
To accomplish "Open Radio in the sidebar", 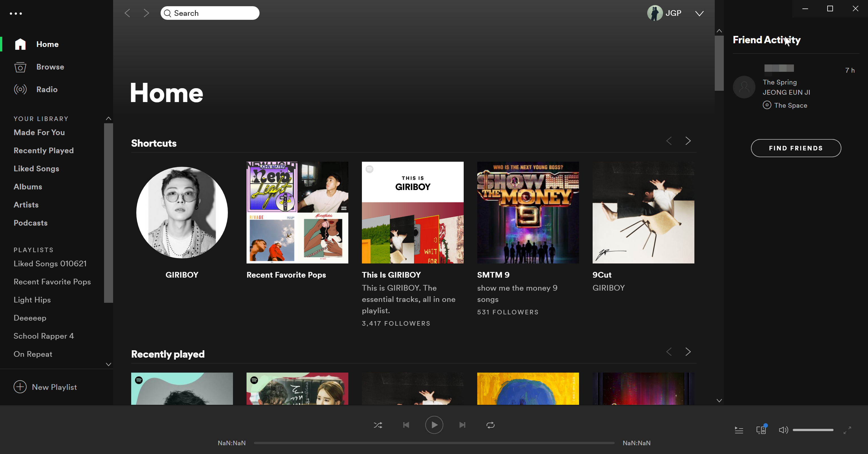I will [x=47, y=89].
